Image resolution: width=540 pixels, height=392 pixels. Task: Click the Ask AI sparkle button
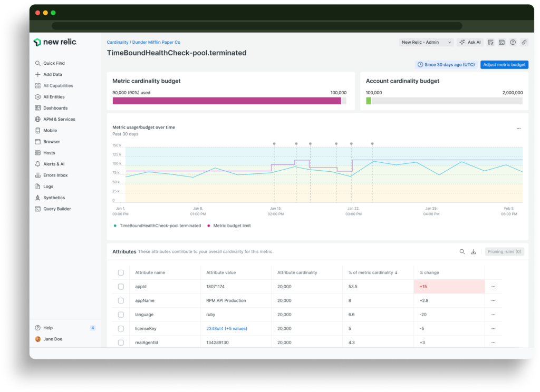point(469,42)
